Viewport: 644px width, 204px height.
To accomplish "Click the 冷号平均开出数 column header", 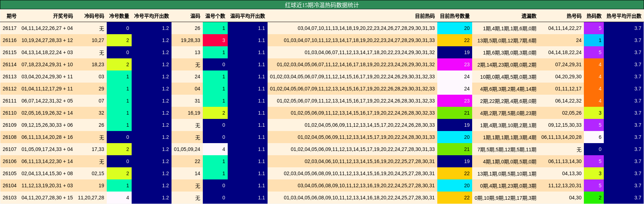I will pos(152,16).
